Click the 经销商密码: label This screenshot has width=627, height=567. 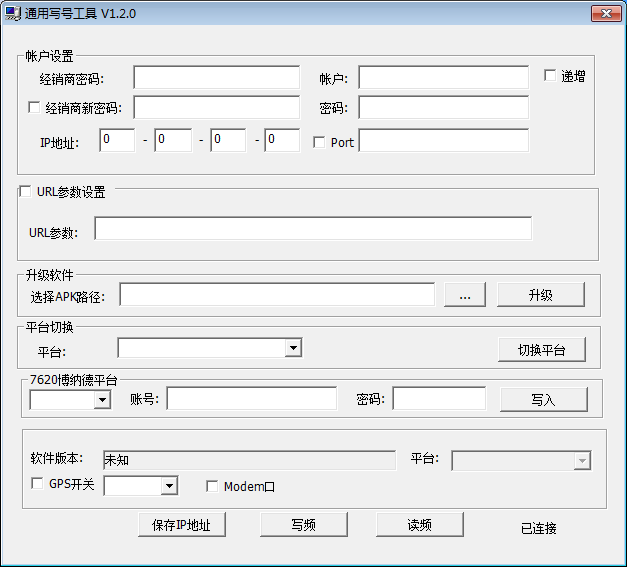click(72, 79)
